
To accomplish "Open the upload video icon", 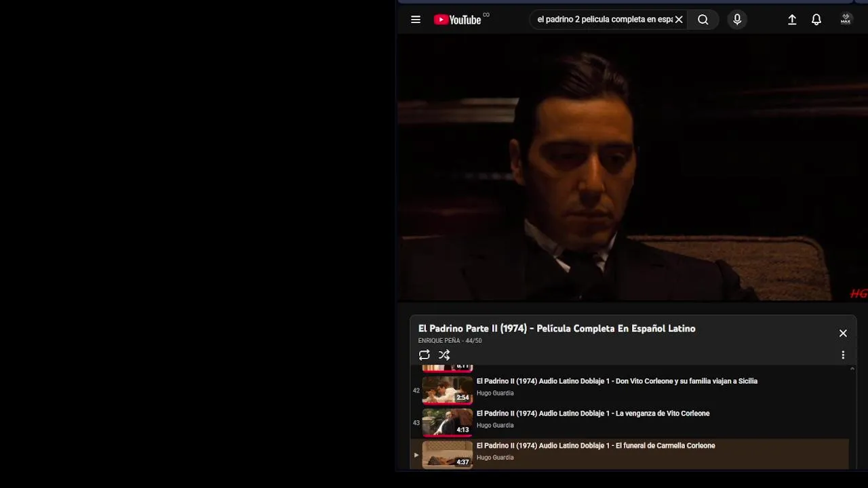I will point(792,20).
